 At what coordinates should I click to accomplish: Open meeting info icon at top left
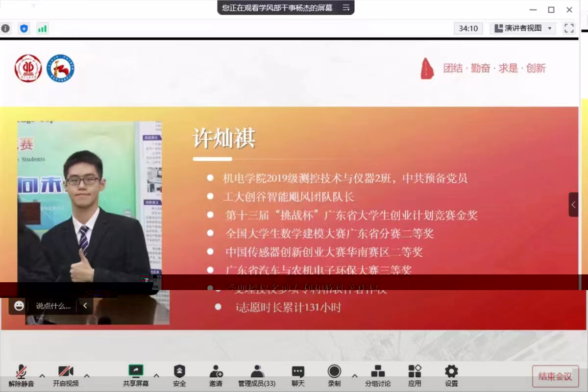point(5,28)
